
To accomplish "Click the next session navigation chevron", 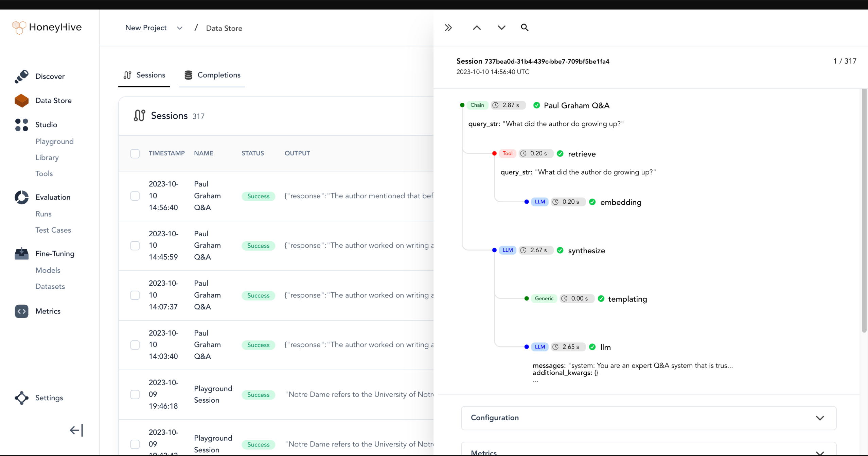I will pyautogui.click(x=501, y=28).
